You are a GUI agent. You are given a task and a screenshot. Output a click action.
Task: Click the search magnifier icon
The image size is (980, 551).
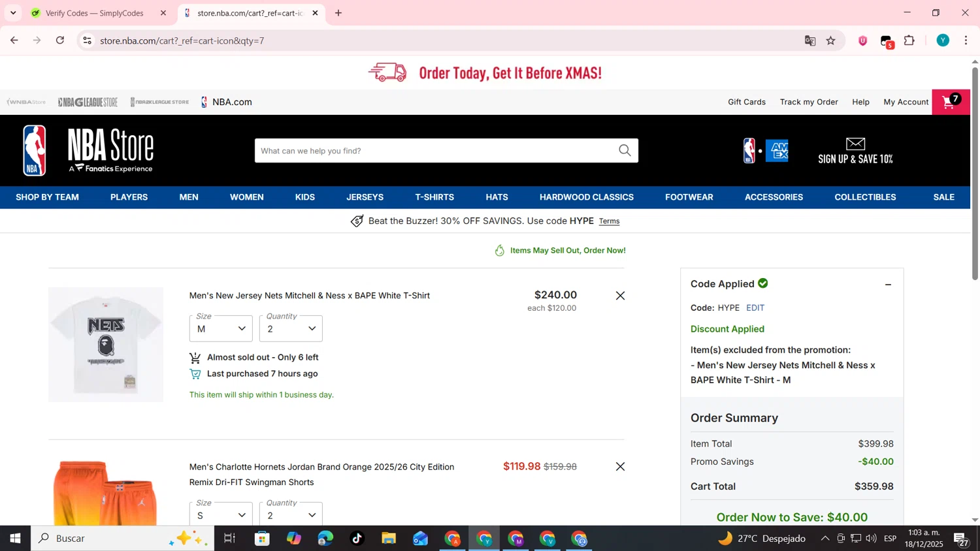(625, 151)
